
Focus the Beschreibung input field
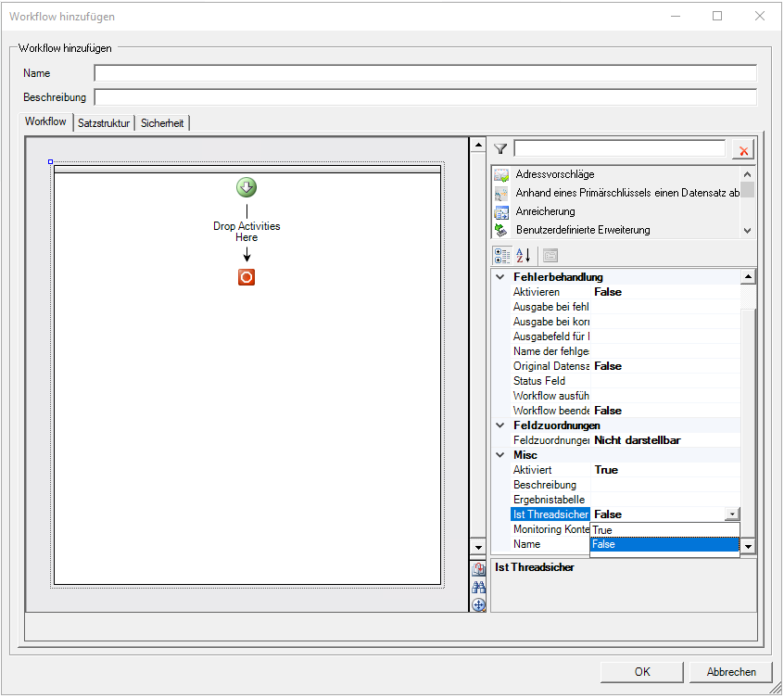[425, 97]
